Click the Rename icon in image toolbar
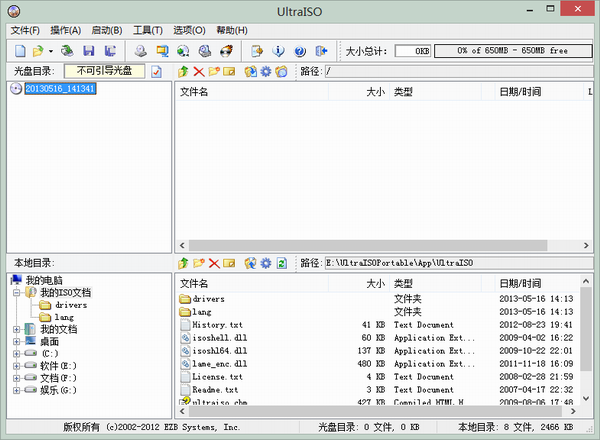This screenshot has width=600, height=440. (x=229, y=71)
